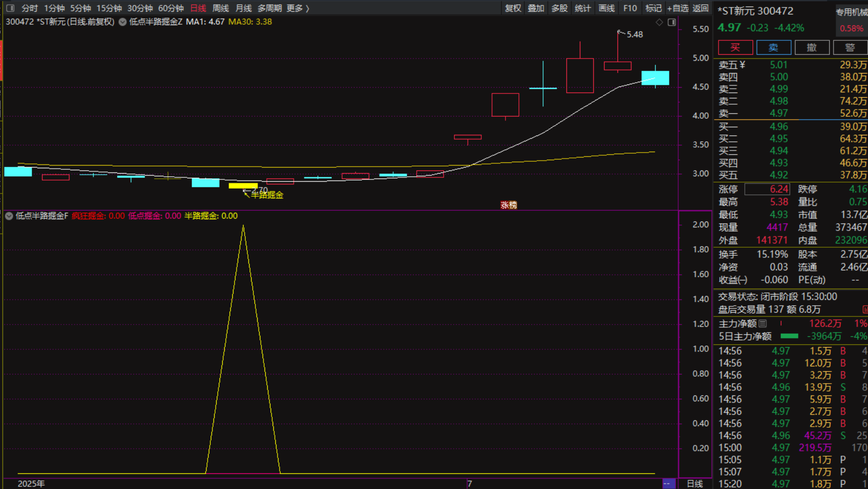Click the green 5日主力净额 bar
Image resolution: width=868 pixels, height=489 pixels.
(789, 336)
